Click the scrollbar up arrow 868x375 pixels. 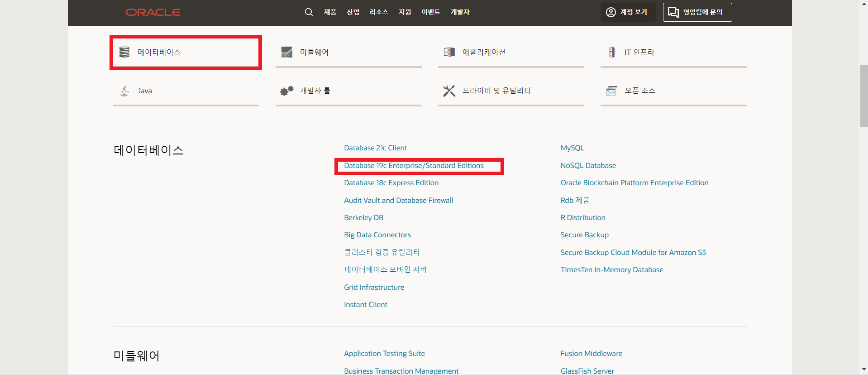(x=863, y=4)
